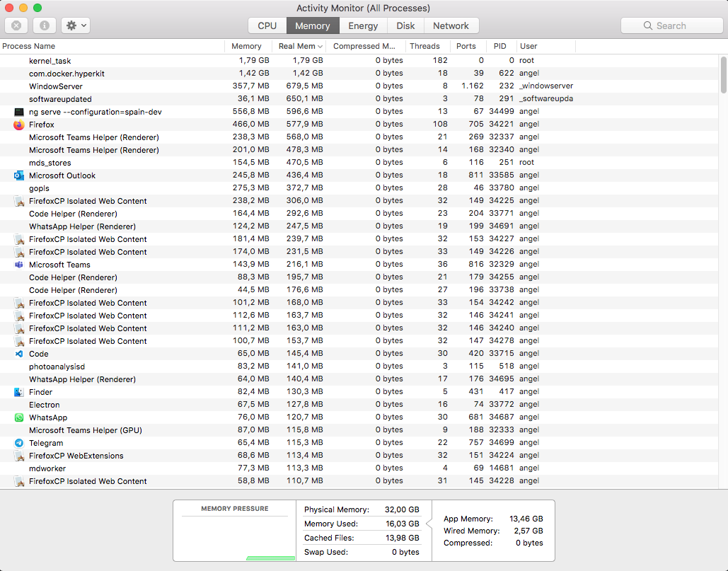Click the Microsoft Outlook icon

(x=19, y=175)
